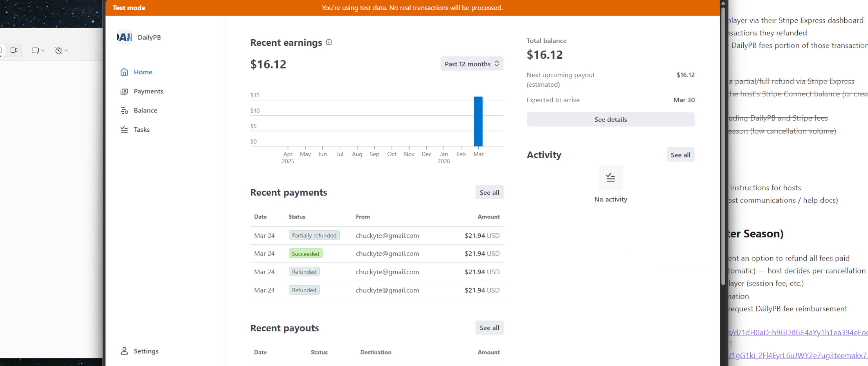868x366 pixels.
Task: Click the Settings person icon
Action: [x=124, y=351]
